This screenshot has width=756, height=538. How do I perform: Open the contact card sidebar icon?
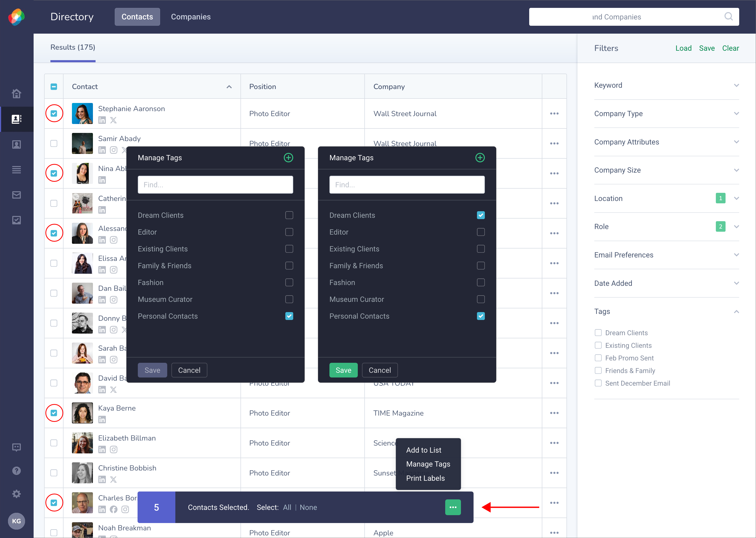tap(17, 144)
